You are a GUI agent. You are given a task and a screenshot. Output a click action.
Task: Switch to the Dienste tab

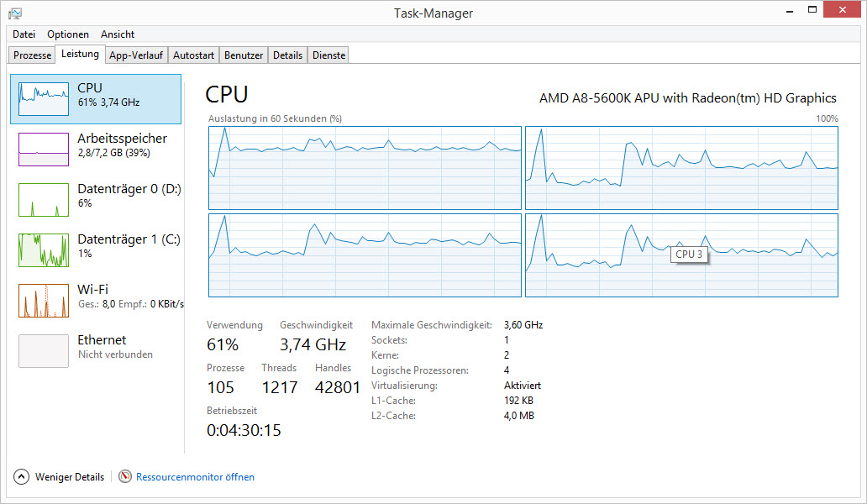pyautogui.click(x=328, y=55)
